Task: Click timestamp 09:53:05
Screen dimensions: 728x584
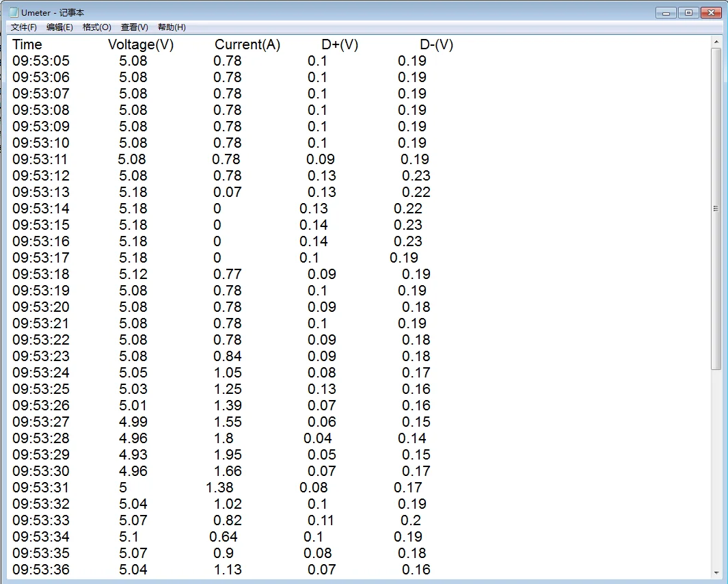Action: pos(41,61)
